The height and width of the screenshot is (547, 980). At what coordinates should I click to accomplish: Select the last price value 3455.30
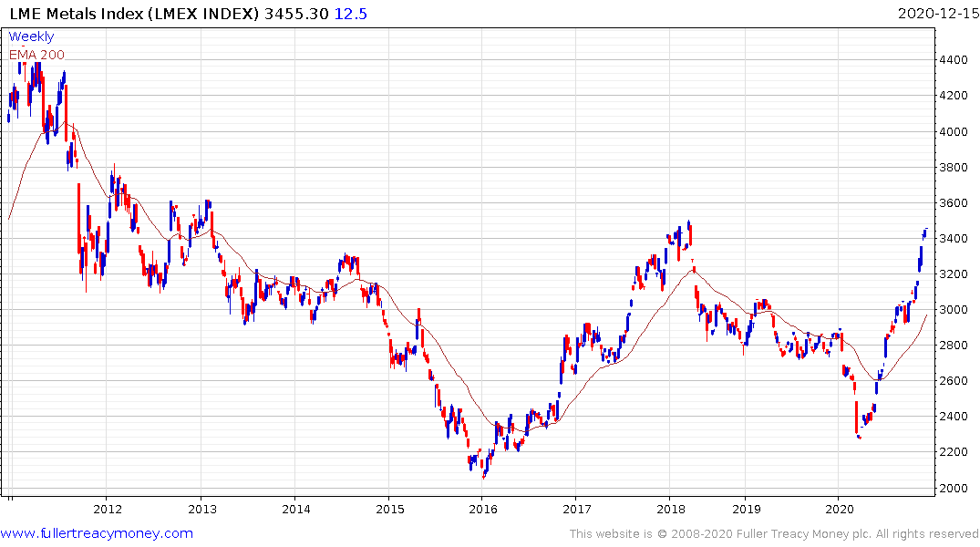coord(296,14)
